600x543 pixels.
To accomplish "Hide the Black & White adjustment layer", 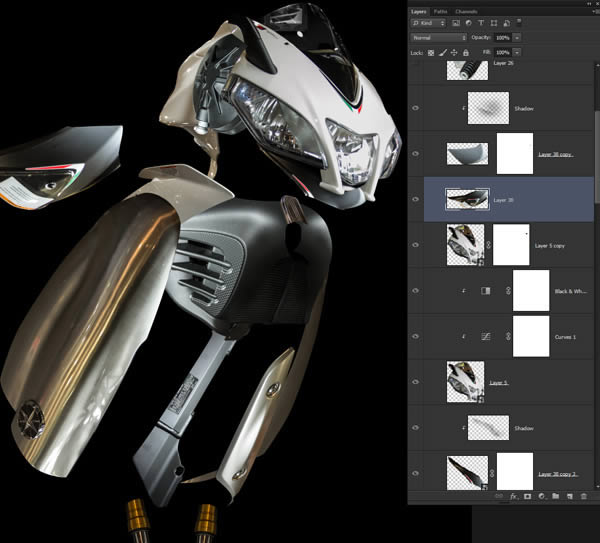I will (x=416, y=291).
